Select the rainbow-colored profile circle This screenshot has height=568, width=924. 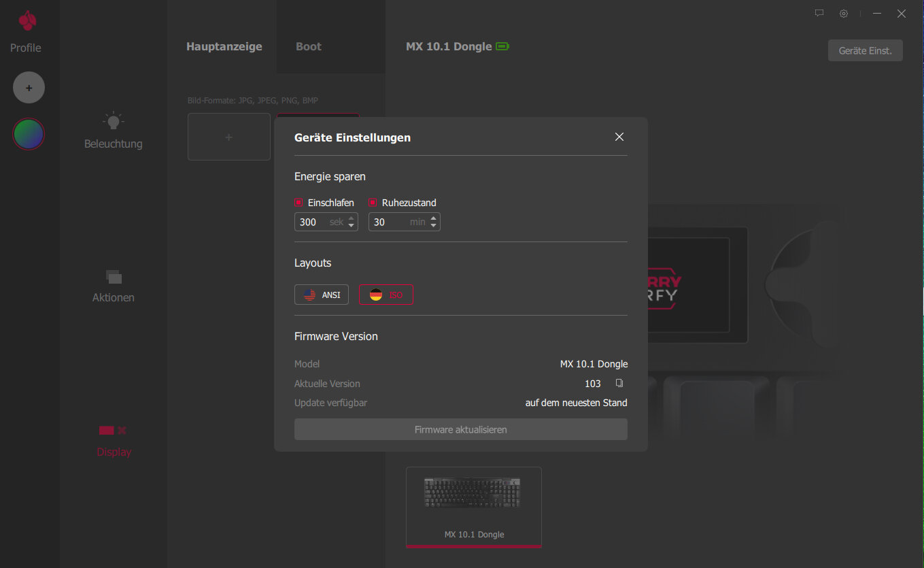click(x=29, y=135)
